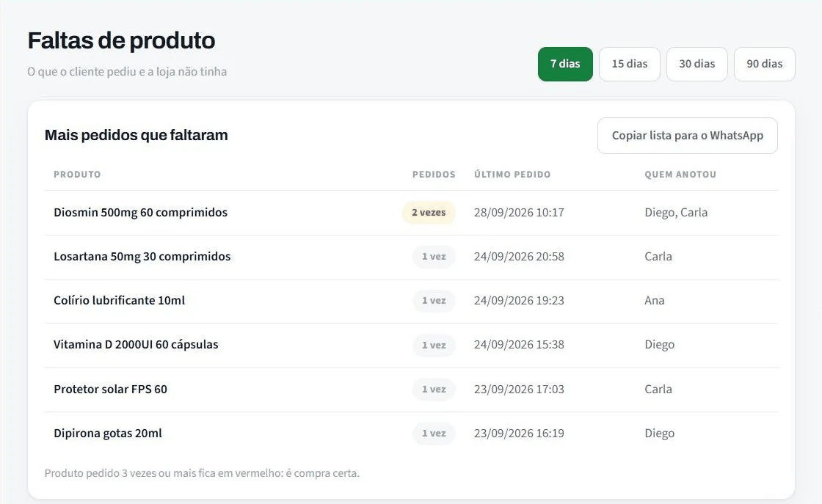
Task: Click the footnote about Produto pedido 3 vezes
Action: tap(202, 474)
